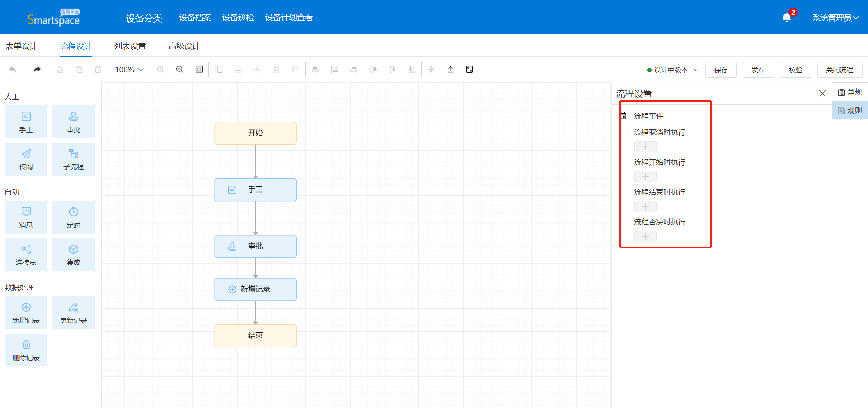This screenshot has height=408, width=868.
Task: Select the 审批 approval node tool
Action: (73, 122)
